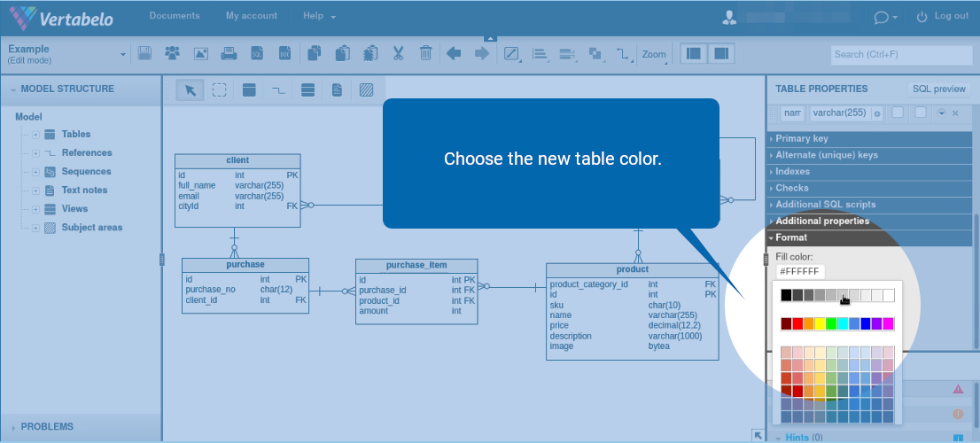Click the cut scissors icon
Screen dimensions: 980x443
[x=398, y=54]
